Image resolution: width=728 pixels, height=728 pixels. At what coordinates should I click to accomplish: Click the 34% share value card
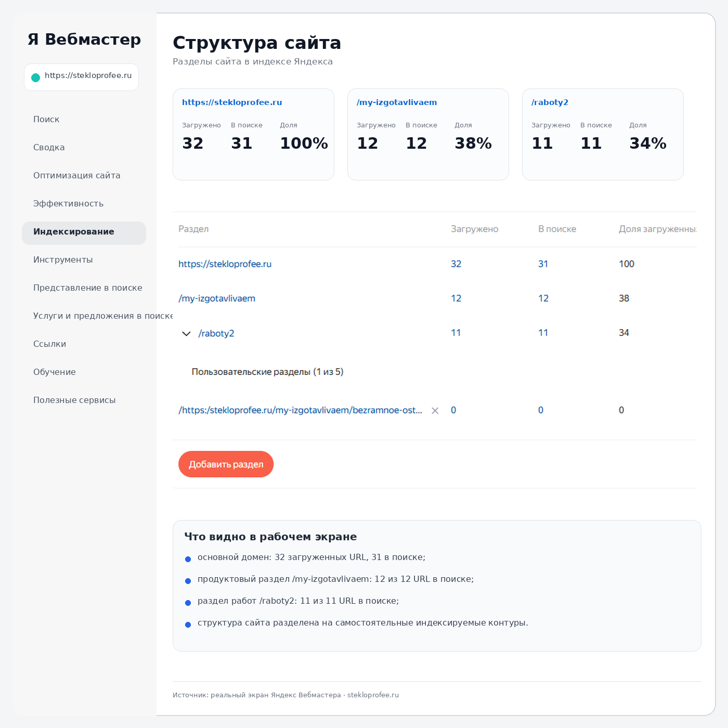648,144
